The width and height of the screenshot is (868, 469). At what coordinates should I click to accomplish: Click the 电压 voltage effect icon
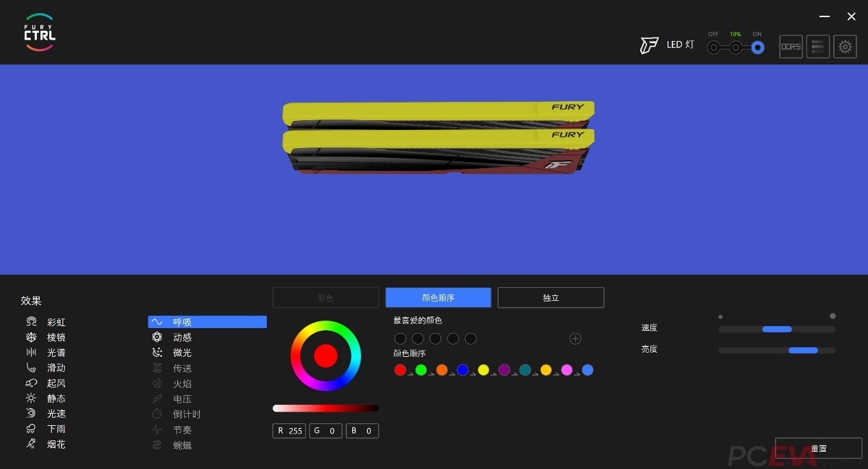(157, 399)
